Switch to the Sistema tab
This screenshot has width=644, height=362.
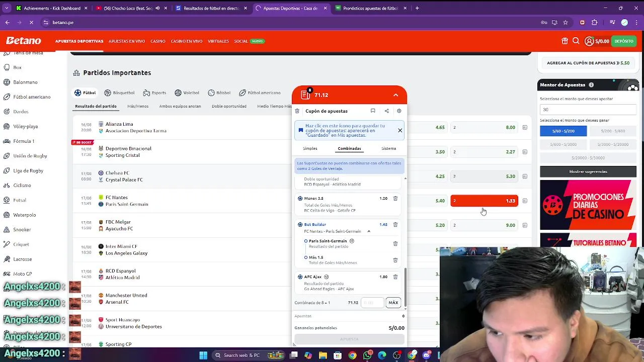(388, 149)
